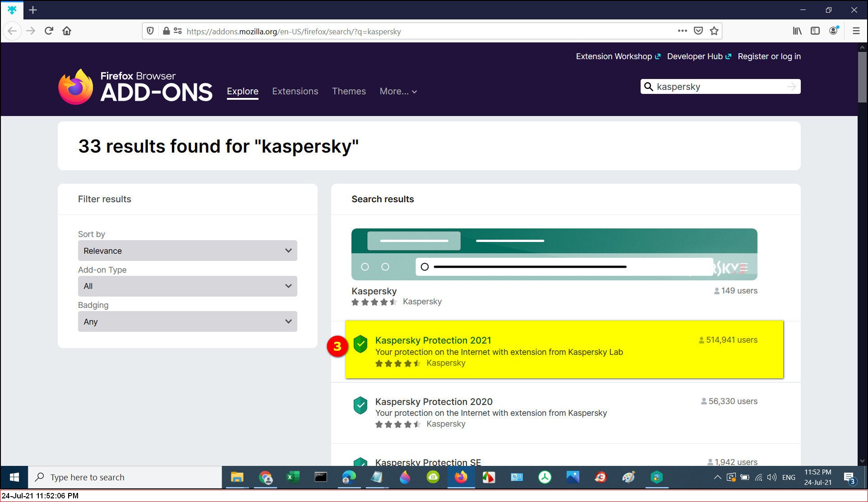Go to the Firefox home page icon
Viewport: 868px width, 502px height.
(67, 31)
